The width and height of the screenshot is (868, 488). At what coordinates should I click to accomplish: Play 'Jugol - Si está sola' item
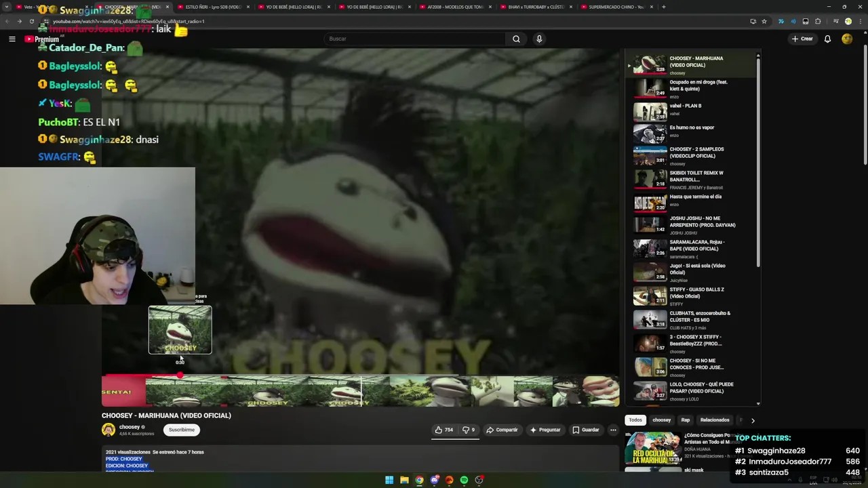point(690,272)
